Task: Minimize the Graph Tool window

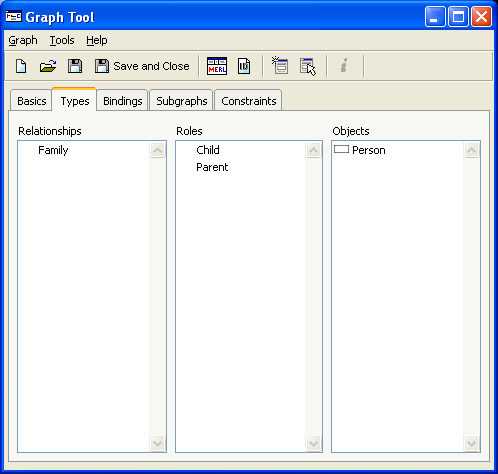Action: [x=435, y=17]
